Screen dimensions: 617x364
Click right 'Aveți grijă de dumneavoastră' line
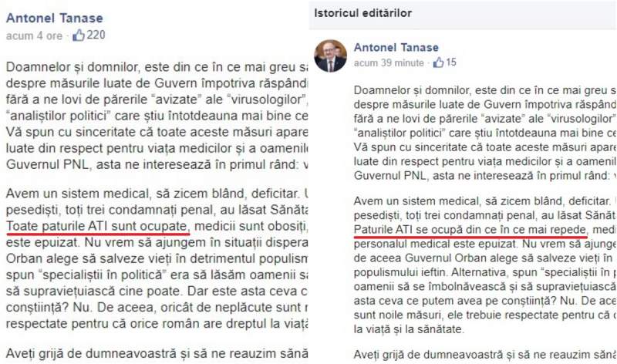tap(485, 355)
